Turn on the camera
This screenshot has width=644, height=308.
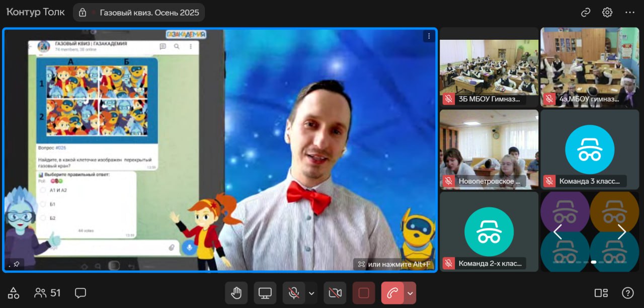tap(335, 293)
